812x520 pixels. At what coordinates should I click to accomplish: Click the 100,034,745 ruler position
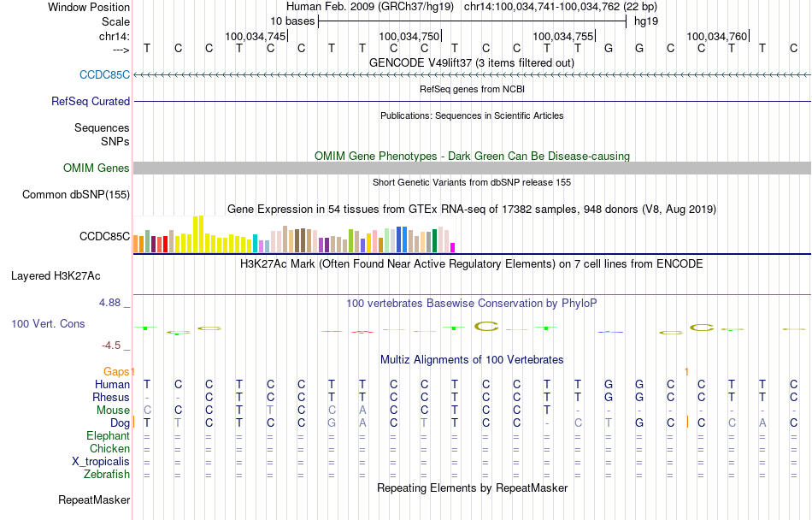click(x=256, y=36)
